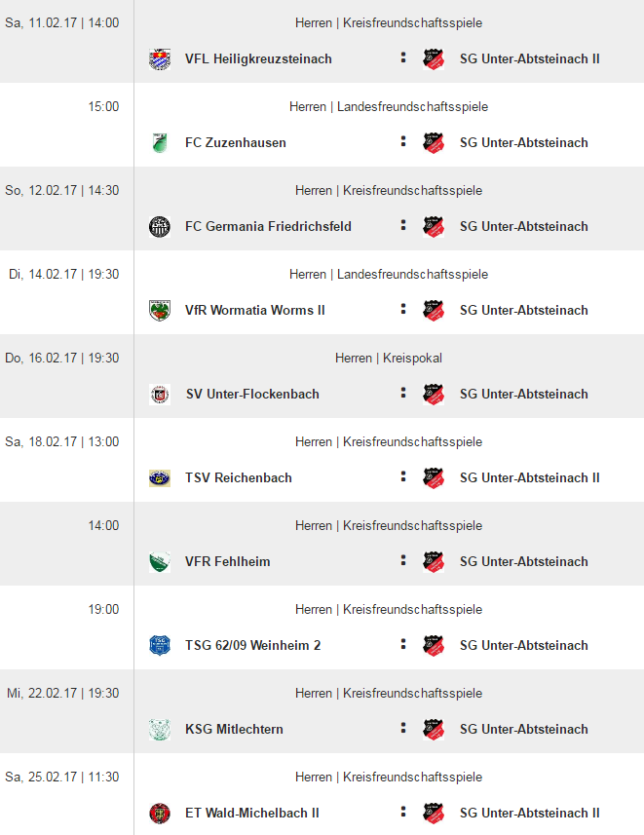Click the FC Zuzenhausen green club logo
Screen dimensions: 644x835
(x=159, y=142)
